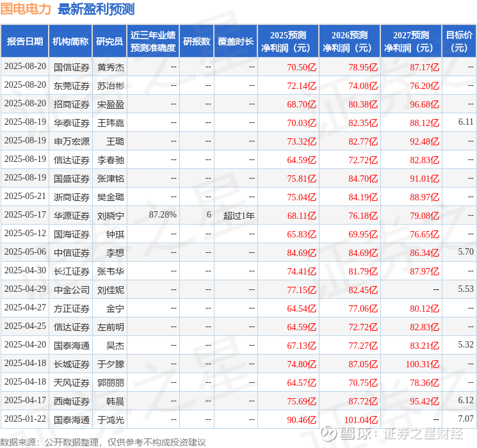The image size is (477, 448).
Task: Select the 最新盈利预测 heading
Action: [96, 9]
